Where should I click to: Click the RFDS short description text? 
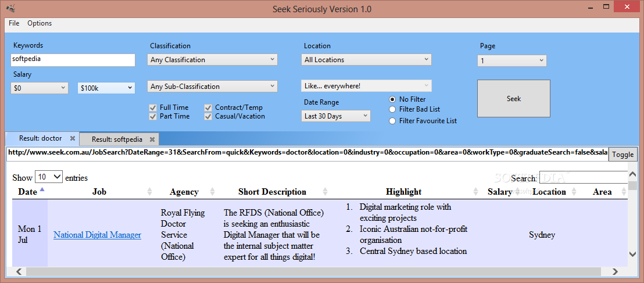point(274,235)
